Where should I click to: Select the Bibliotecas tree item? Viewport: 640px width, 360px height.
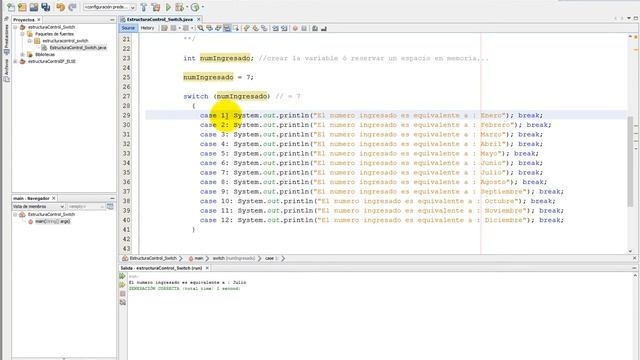[45, 54]
